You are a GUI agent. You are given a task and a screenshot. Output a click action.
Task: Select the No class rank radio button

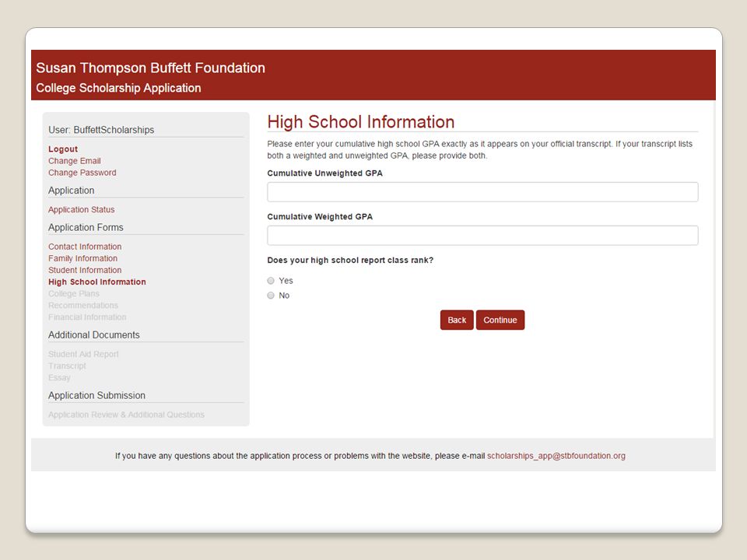[271, 296]
